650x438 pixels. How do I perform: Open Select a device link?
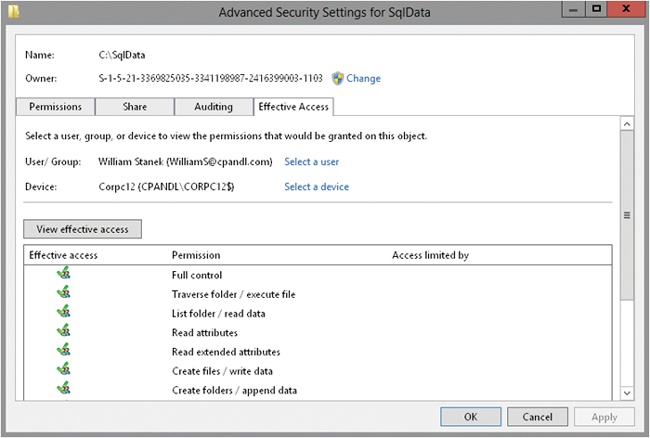[x=316, y=187]
